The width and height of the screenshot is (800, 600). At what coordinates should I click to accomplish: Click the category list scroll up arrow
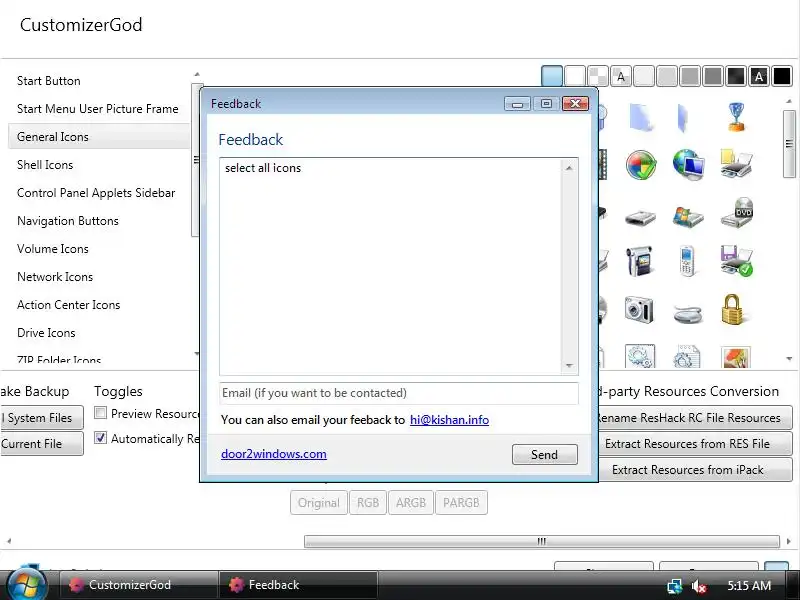click(197, 74)
